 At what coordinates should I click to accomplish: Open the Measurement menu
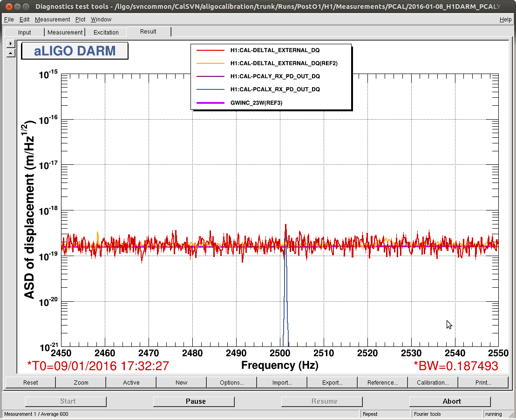52,20
